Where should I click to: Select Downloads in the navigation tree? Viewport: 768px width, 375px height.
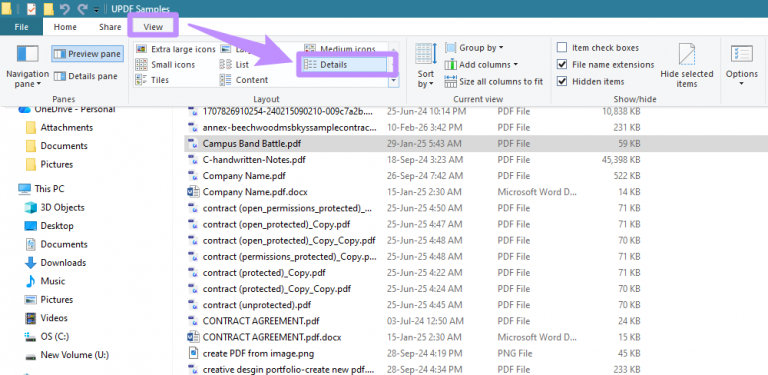pyautogui.click(x=56, y=262)
